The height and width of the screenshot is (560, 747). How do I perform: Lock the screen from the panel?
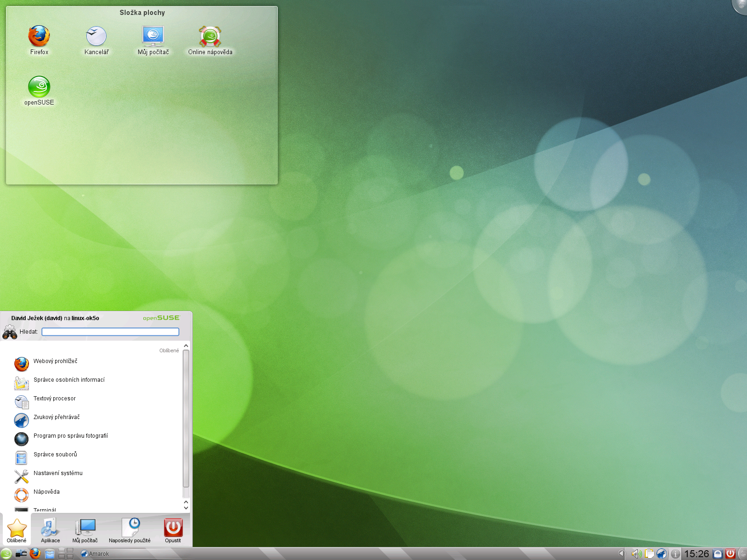(718, 554)
